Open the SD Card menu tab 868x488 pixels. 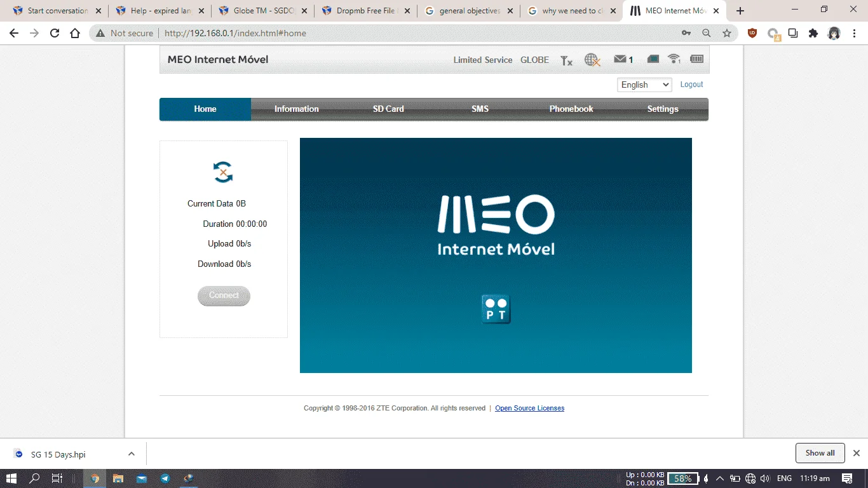click(x=388, y=109)
